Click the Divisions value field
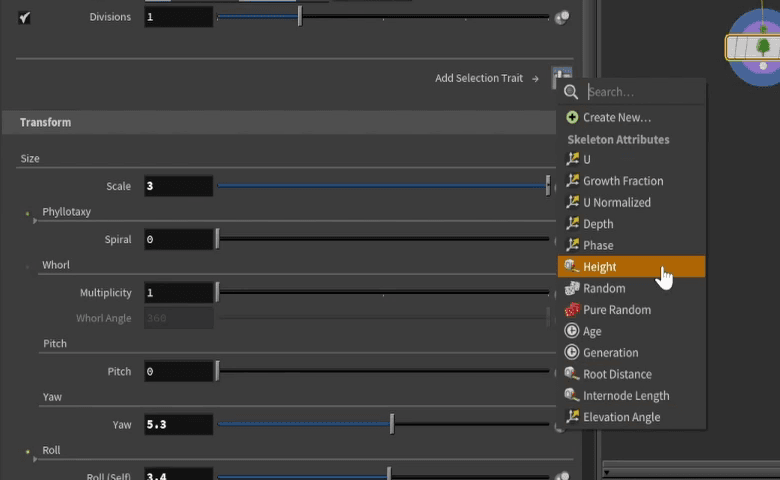 tap(179, 17)
